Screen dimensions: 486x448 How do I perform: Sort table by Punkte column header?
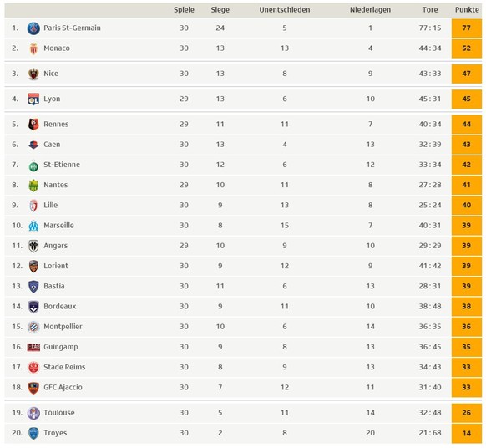tap(467, 10)
